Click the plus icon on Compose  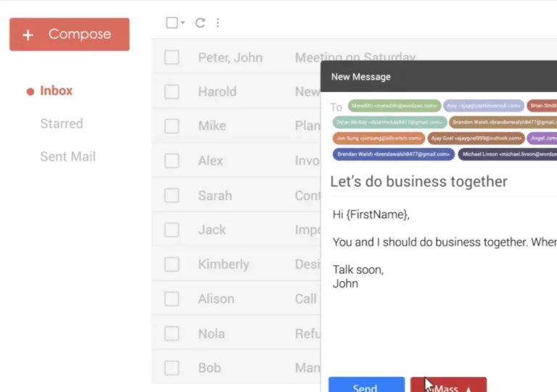28,35
